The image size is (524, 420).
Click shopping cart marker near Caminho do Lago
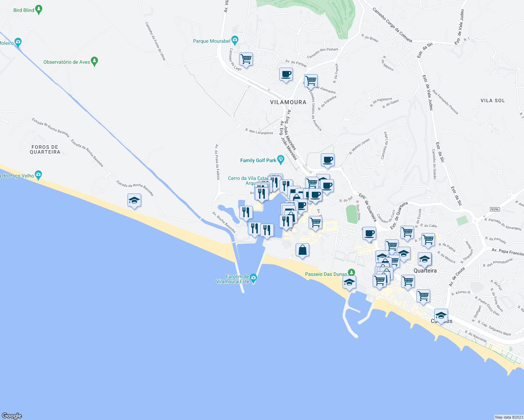246,60
